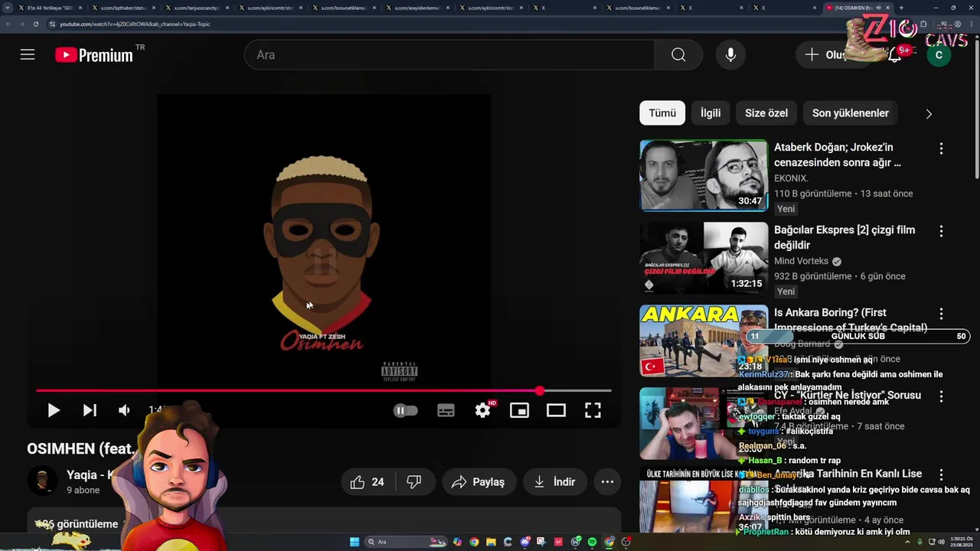The width and height of the screenshot is (980, 551).
Task: Open Chrome from the taskbar
Action: pos(474,542)
